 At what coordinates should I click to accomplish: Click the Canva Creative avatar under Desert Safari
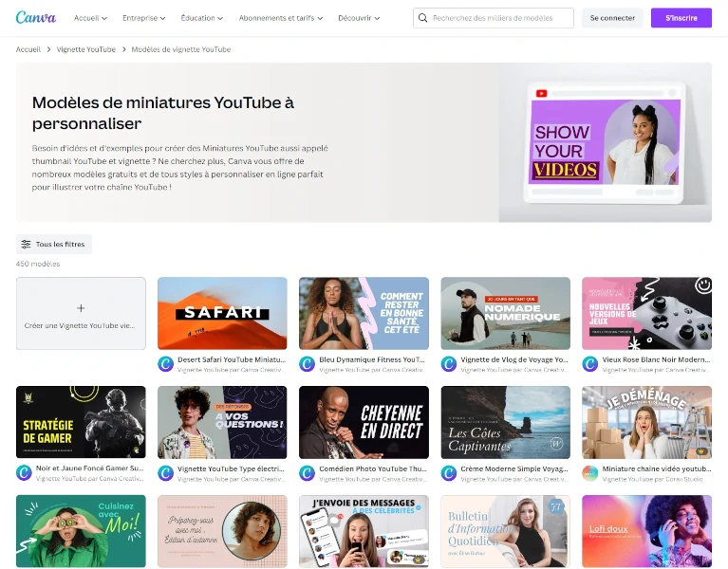(x=165, y=364)
